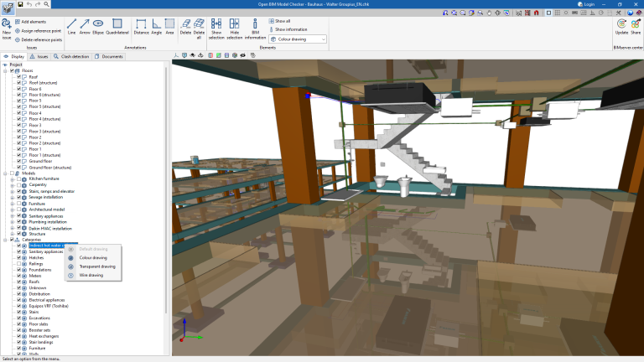Activate the Distance measurement tool
Image resolution: width=644 pixels, height=362 pixels.
(141, 27)
